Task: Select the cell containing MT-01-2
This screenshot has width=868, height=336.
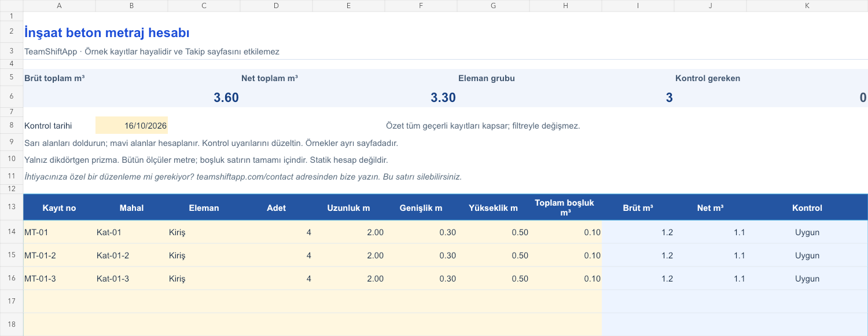Action: coord(60,255)
